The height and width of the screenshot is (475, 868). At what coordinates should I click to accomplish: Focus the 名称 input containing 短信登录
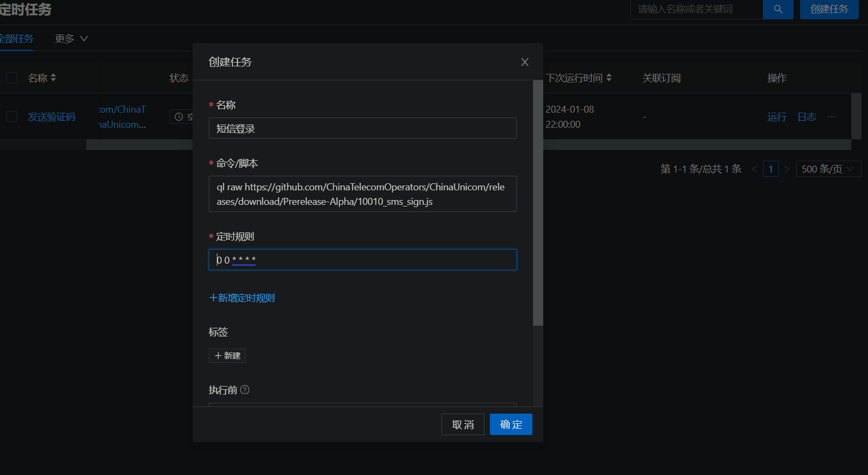363,128
